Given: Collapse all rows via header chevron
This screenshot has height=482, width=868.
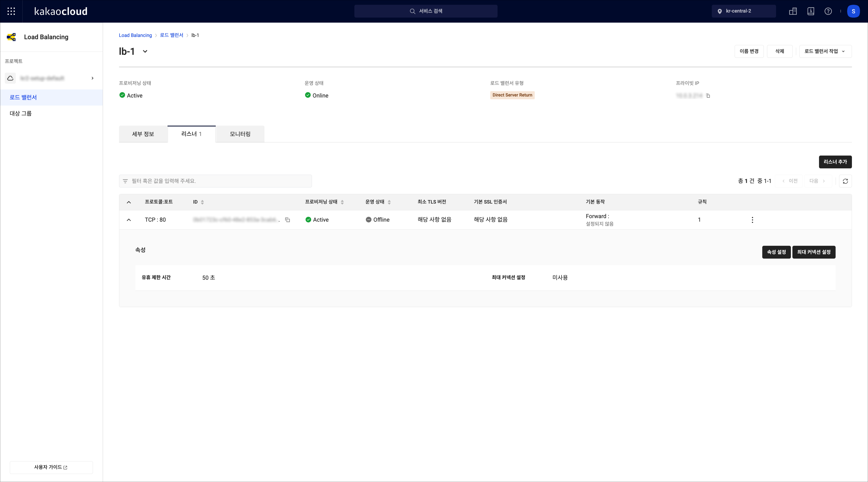Looking at the screenshot, I should coord(129,202).
